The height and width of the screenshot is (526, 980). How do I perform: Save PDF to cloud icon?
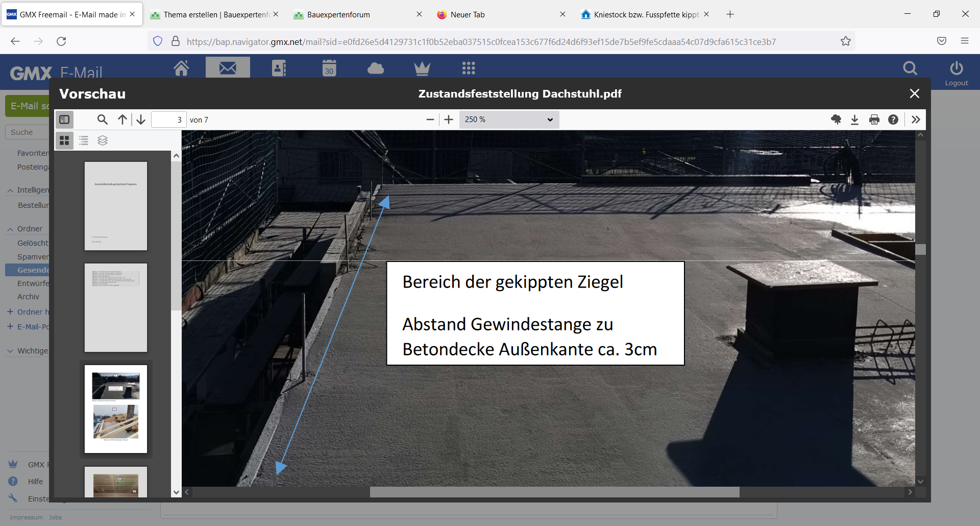[836, 119]
